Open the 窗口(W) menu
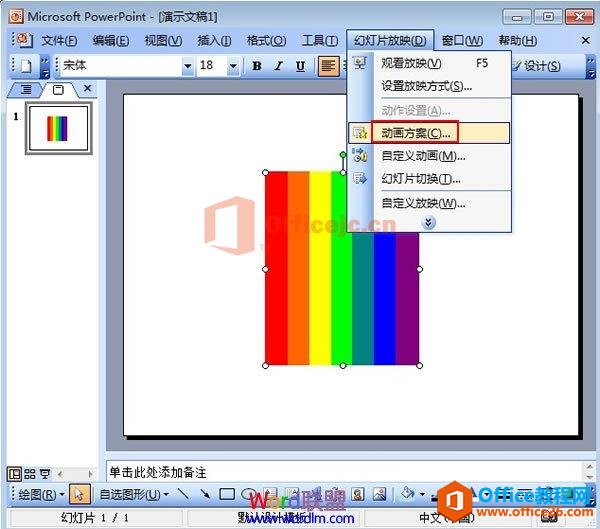The height and width of the screenshot is (529, 600). 462,40
